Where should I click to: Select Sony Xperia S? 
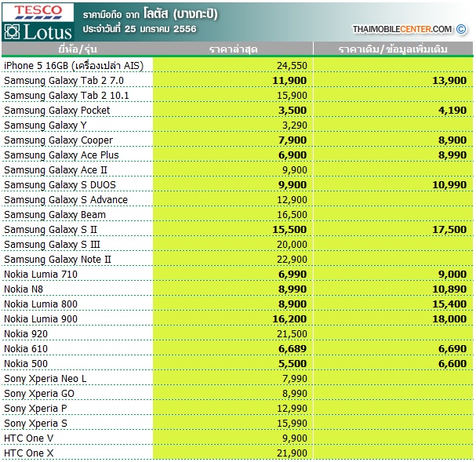(x=35, y=423)
